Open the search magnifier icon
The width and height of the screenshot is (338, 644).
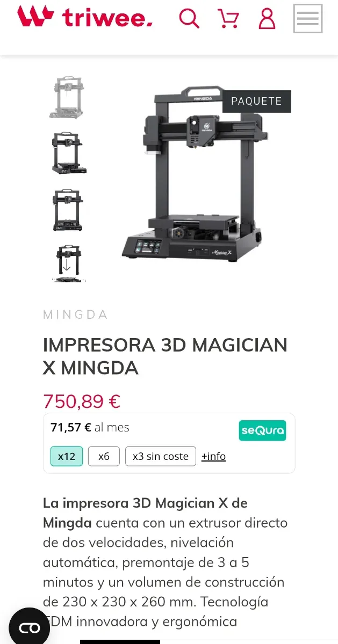189,18
